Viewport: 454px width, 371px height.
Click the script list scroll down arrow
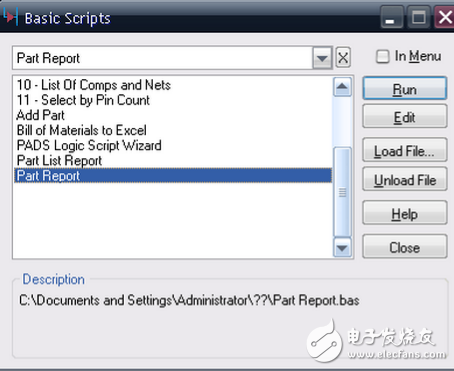[342, 248]
